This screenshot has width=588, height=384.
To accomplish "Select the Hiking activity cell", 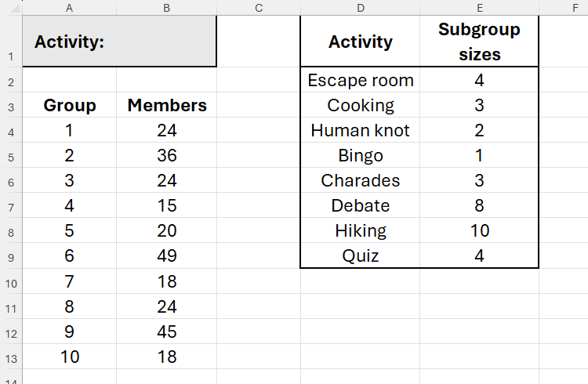I will click(360, 230).
